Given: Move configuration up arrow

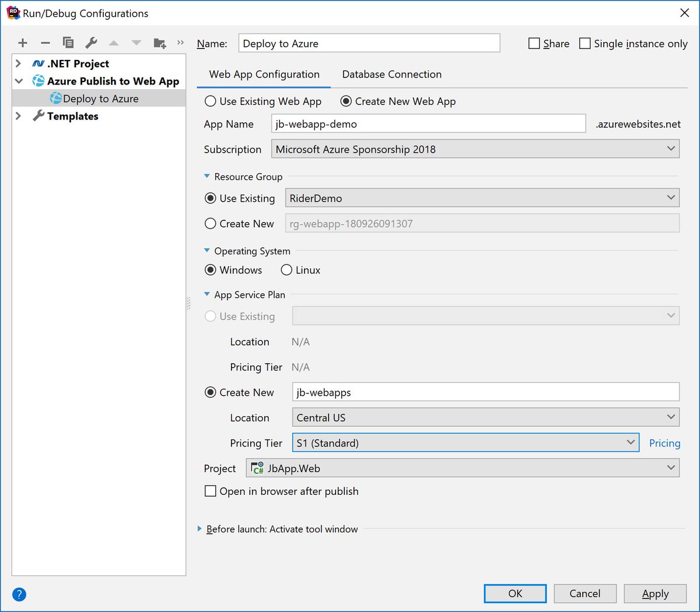Looking at the screenshot, I should [x=114, y=43].
